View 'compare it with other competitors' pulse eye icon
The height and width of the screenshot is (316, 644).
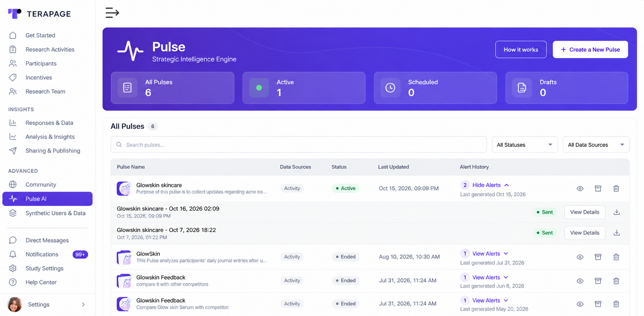(580, 281)
